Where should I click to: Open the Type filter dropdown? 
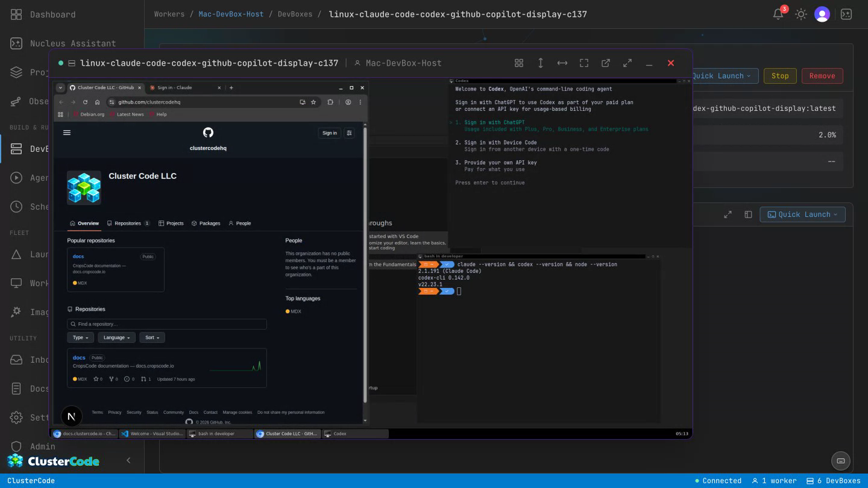tap(81, 337)
